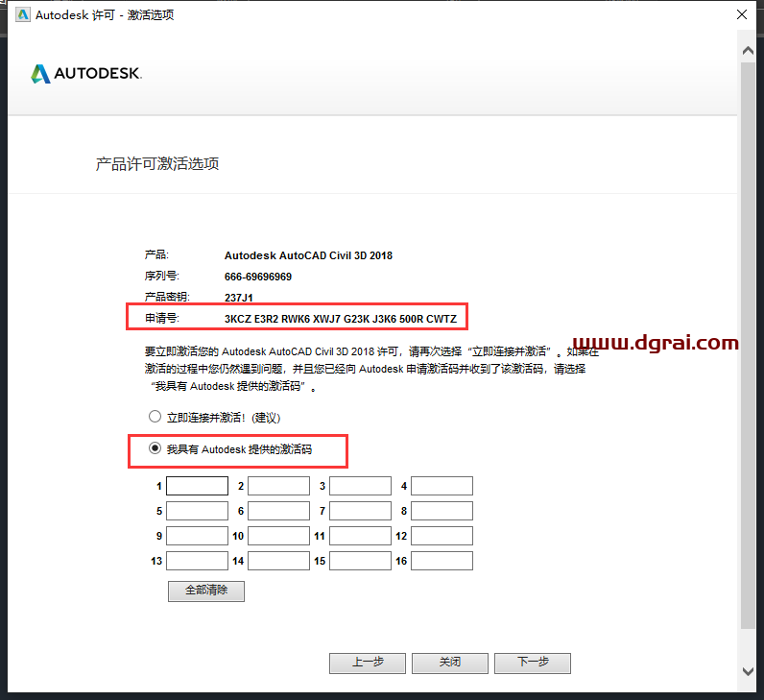
Task: Click activation code field 7
Action: (360, 511)
